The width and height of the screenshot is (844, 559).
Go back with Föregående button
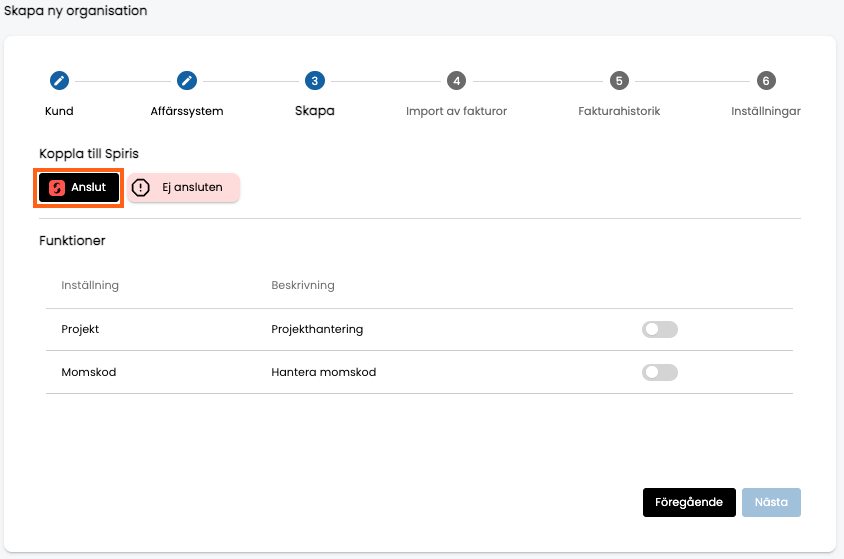coord(689,503)
